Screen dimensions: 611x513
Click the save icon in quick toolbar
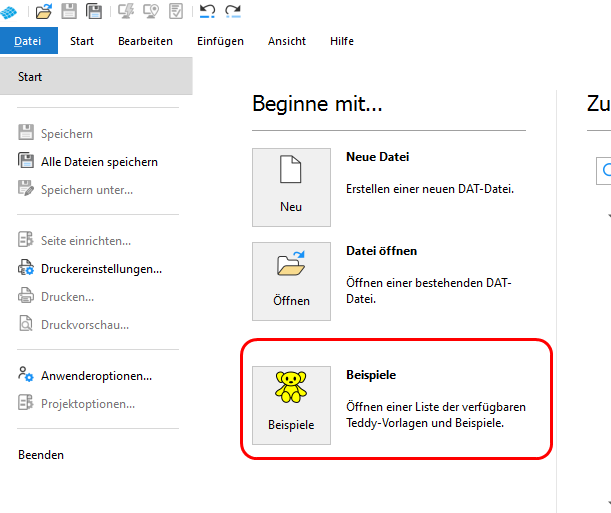(x=70, y=12)
